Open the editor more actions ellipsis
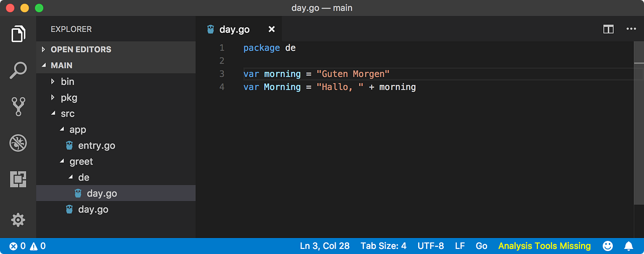 point(631,29)
